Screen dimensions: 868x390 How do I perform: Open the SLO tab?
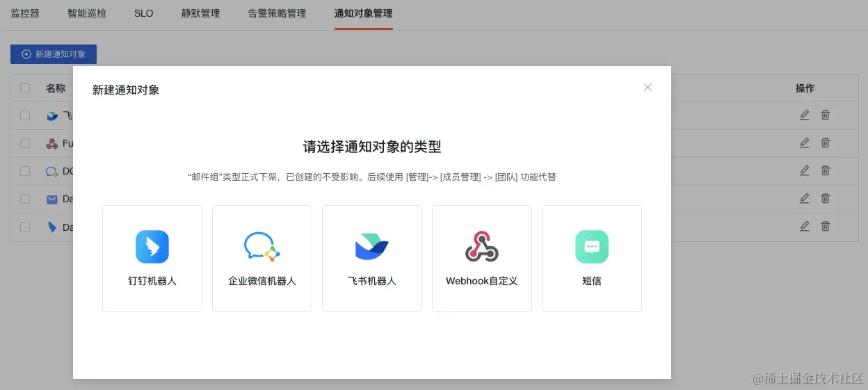coord(144,13)
